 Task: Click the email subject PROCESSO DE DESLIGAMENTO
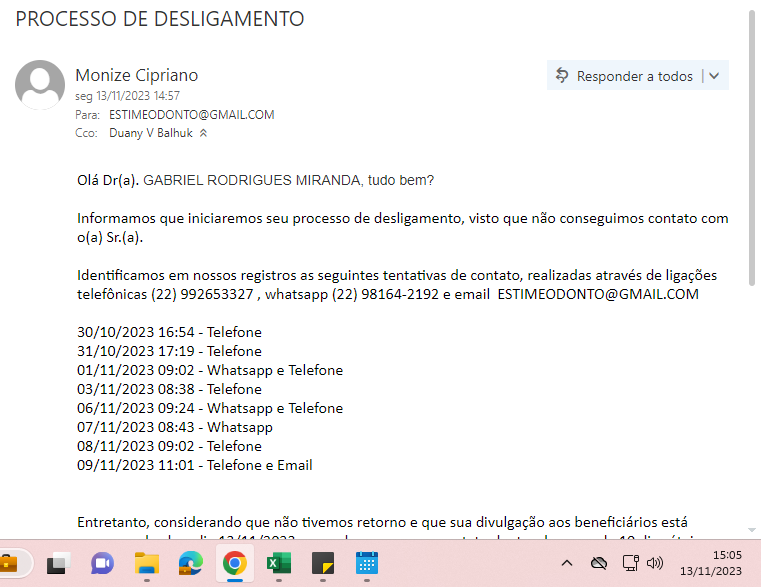(x=160, y=19)
